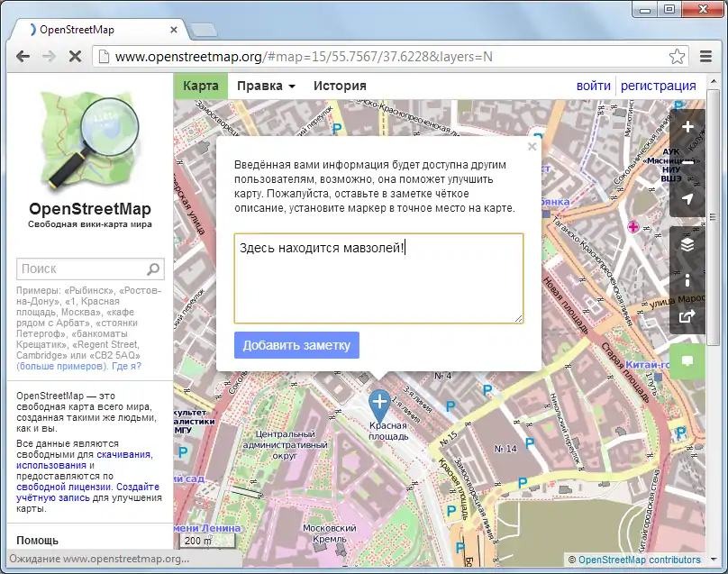The image size is (728, 574).
Task: Switch to the История tab
Action: coord(340,87)
